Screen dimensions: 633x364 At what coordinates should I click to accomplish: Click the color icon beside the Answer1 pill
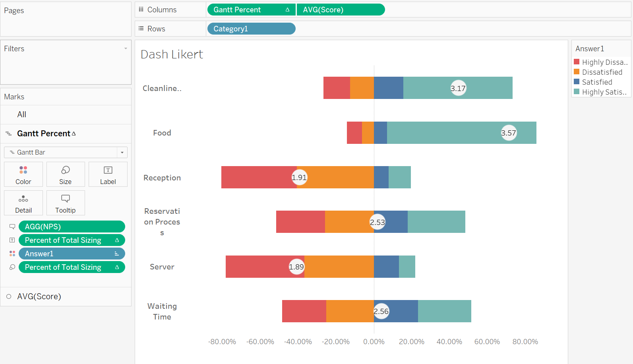pyautogui.click(x=12, y=253)
